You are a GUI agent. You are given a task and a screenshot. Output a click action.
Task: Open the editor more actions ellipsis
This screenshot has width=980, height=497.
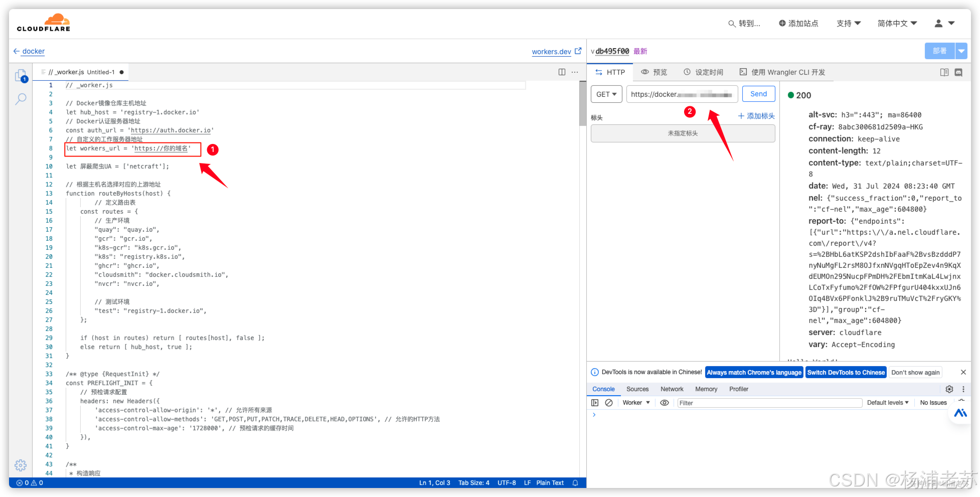point(575,72)
